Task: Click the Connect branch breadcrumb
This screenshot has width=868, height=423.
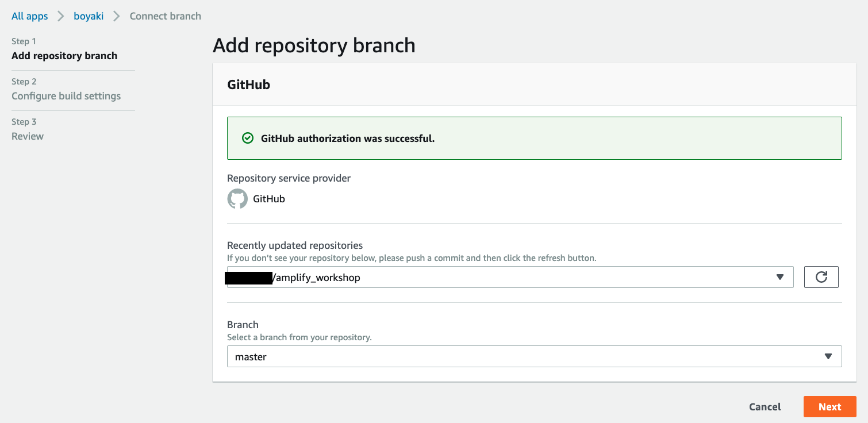Action: point(166,16)
